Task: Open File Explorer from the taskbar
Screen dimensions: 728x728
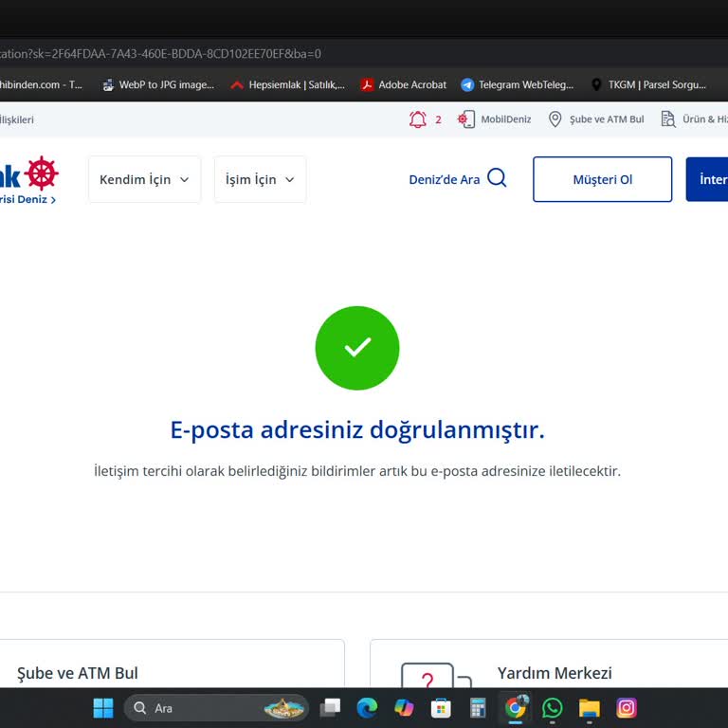Action: [590, 708]
